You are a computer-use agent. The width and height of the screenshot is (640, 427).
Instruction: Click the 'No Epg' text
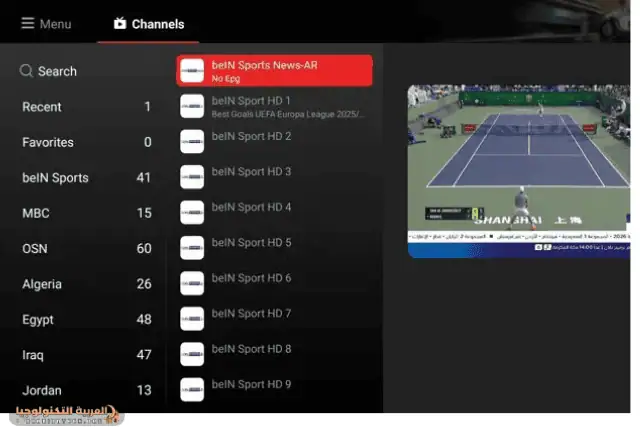226,79
